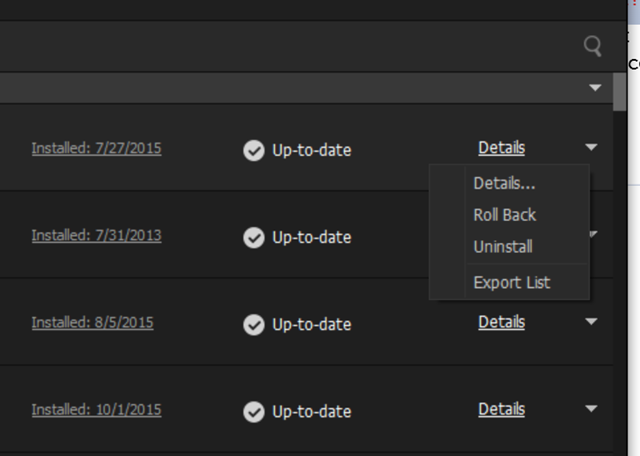Open the dropdown arrow for the 10/1/2015 row

click(x=591, y=408)
